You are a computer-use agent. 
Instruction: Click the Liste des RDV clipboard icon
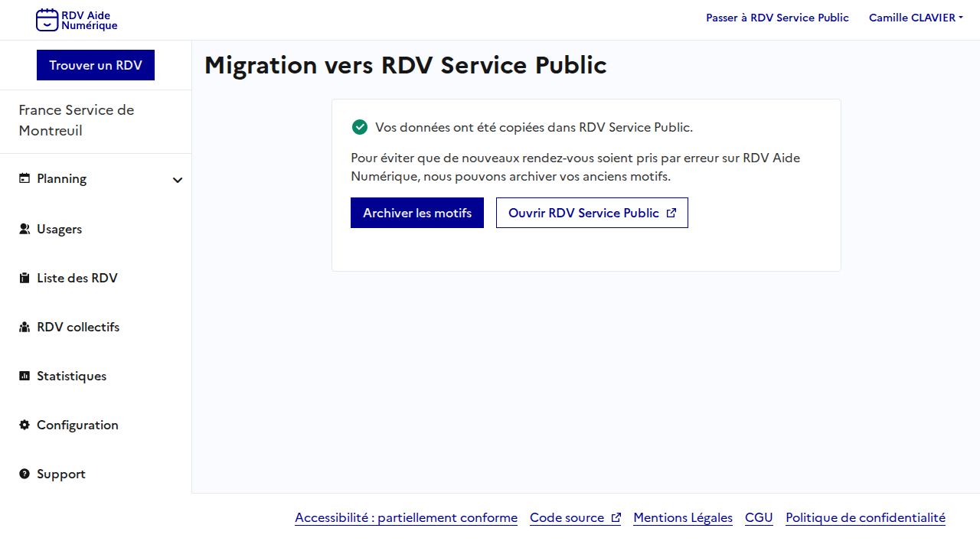24,279
